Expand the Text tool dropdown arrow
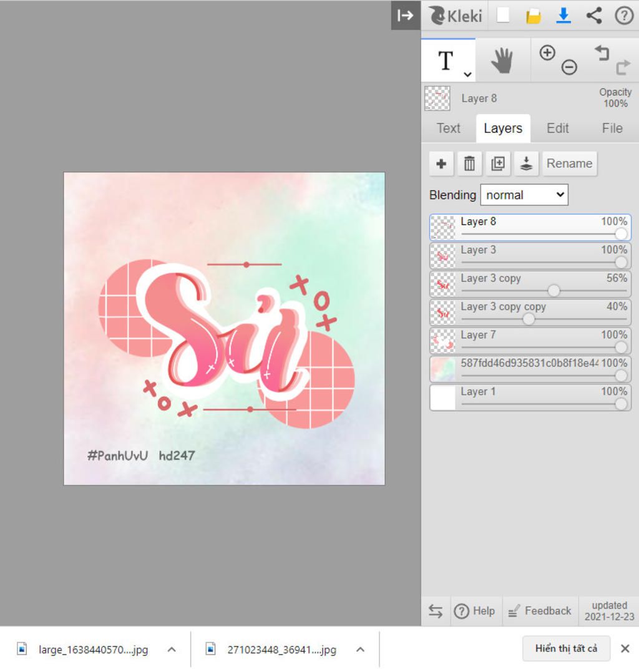This screenshot has height=672, width=639. [467, 75]
